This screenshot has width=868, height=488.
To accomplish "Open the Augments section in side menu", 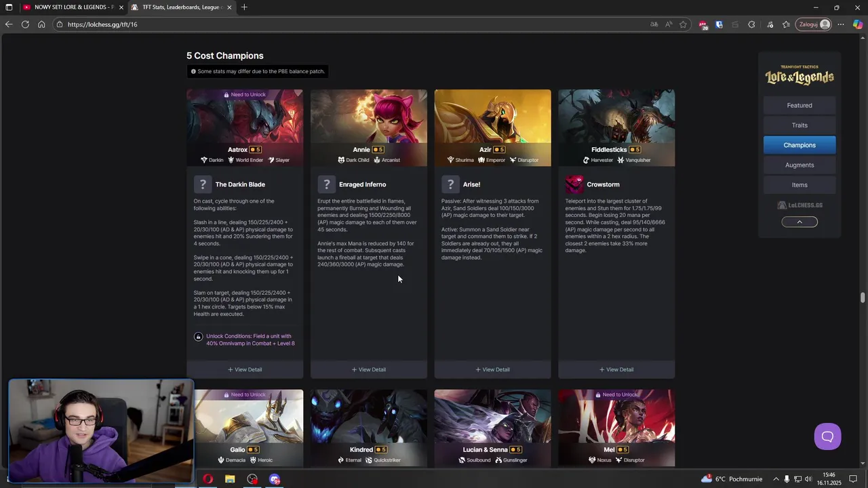I will coord(800,165).
